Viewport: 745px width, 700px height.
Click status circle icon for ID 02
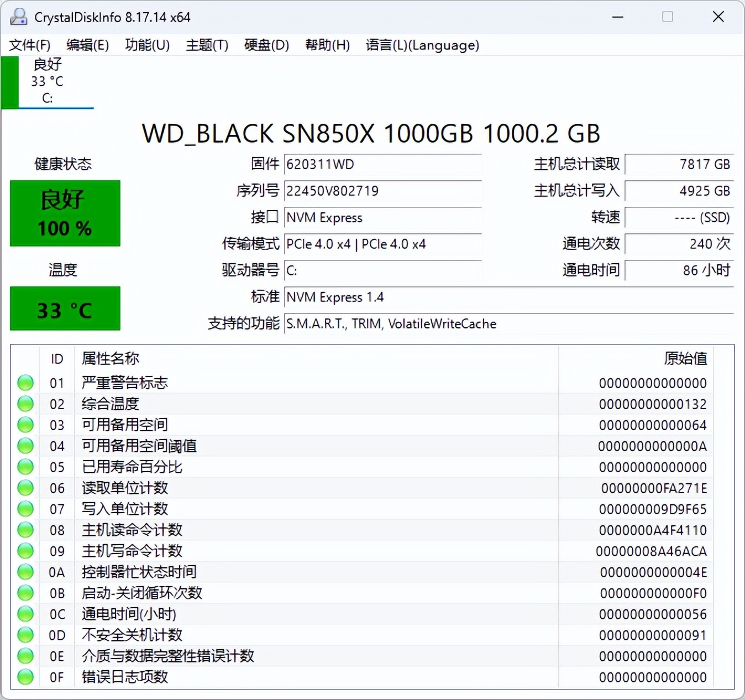coord(25,404)
